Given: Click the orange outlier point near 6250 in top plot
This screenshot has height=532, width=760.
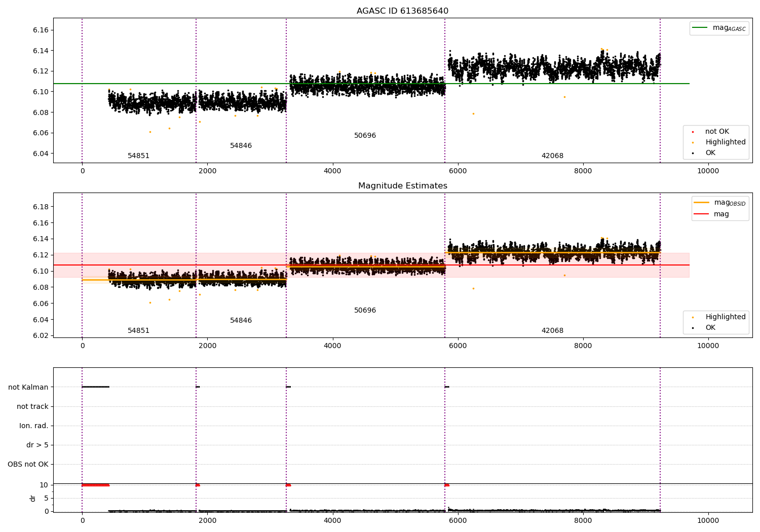Looking at the screenshot, I should (473, 113).
